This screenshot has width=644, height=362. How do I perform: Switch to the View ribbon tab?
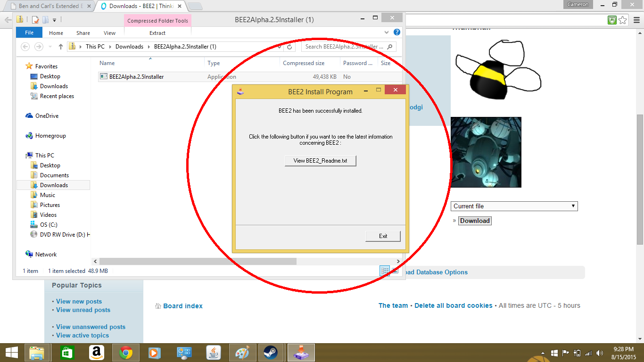click(x=109, y=33)
